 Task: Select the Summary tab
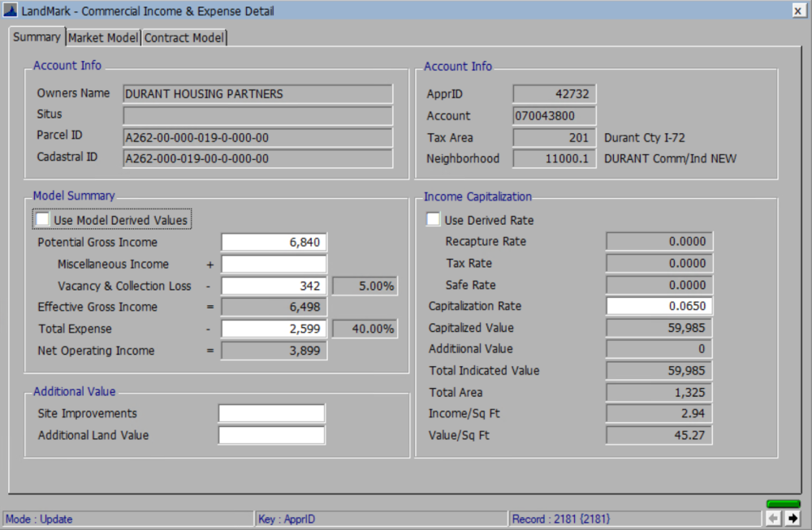[37, 37]
